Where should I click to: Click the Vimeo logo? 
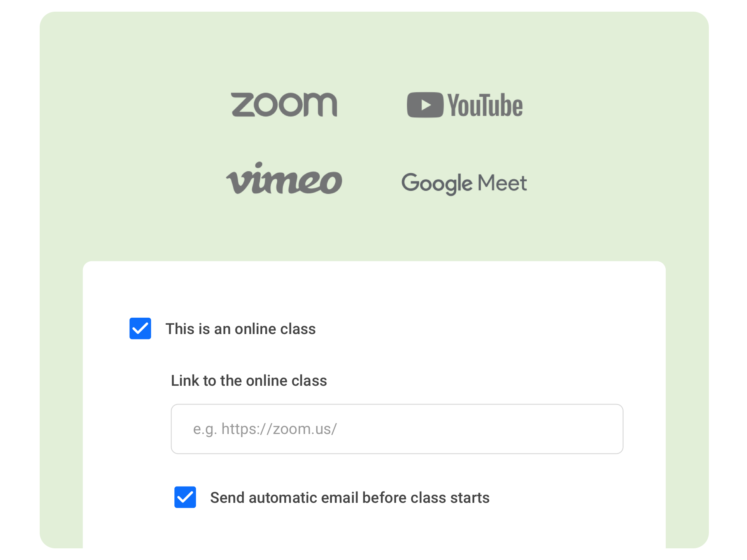pyautogui.click(x=284, y=180)
